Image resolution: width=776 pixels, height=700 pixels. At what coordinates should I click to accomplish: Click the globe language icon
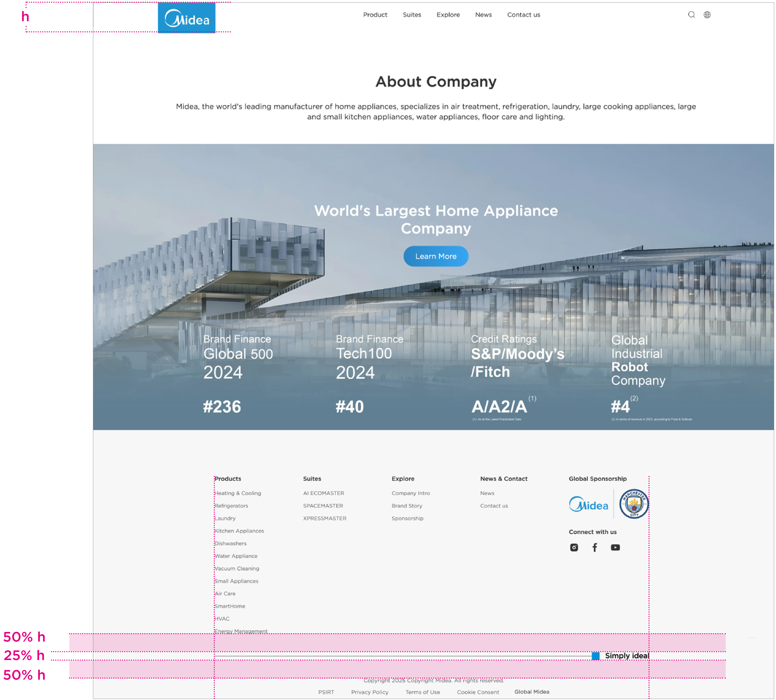707,15
